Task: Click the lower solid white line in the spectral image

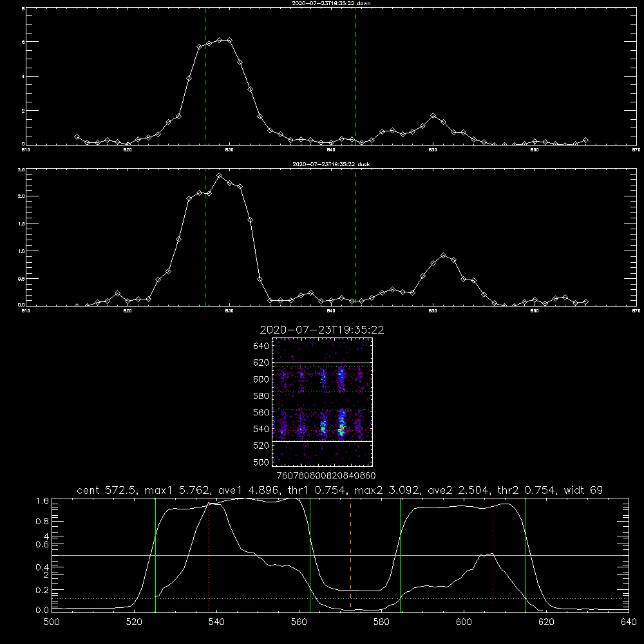Action: 323,441
